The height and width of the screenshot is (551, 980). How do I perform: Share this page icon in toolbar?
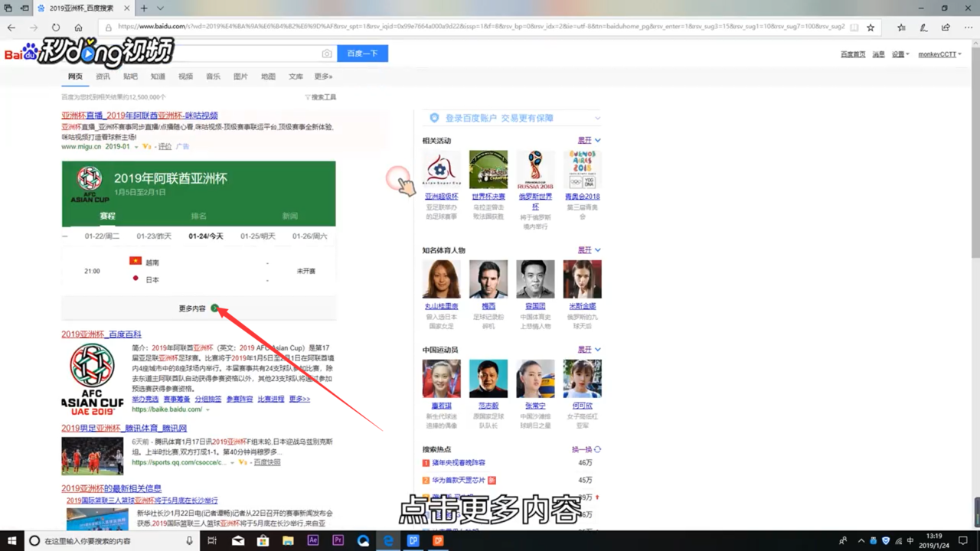pyautogui.click(x=946, y=27)
